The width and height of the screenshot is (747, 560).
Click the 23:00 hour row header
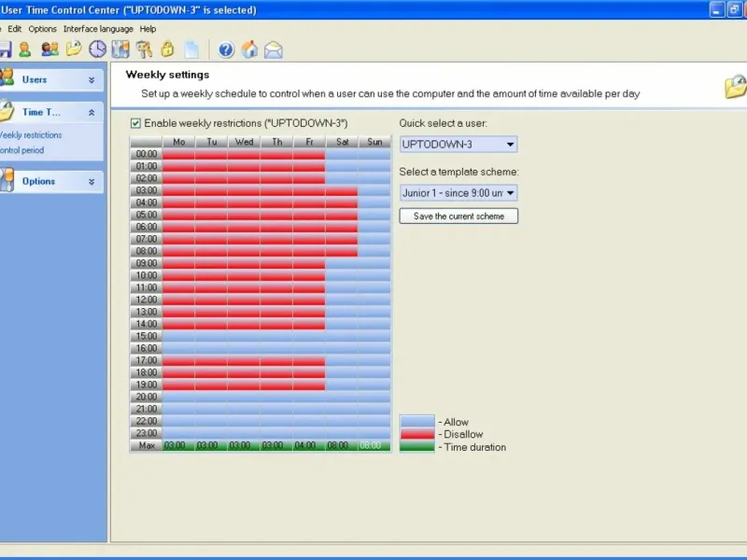coord(147,433)
